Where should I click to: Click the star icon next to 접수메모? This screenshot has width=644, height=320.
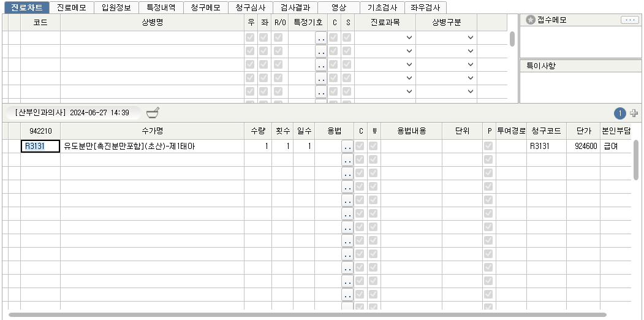pyautogui.click(x=530, y=20)
